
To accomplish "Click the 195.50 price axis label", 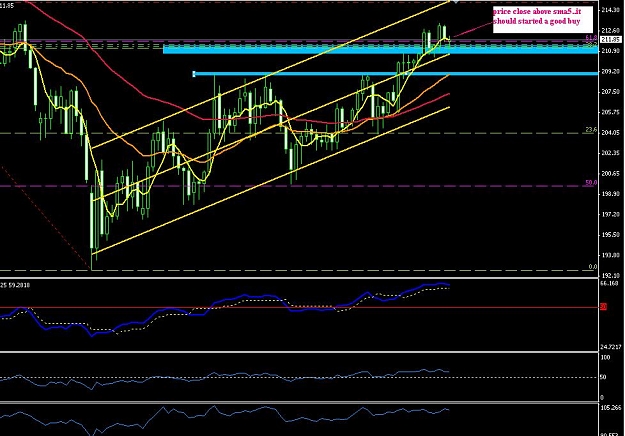I will (x=611, y=235).
